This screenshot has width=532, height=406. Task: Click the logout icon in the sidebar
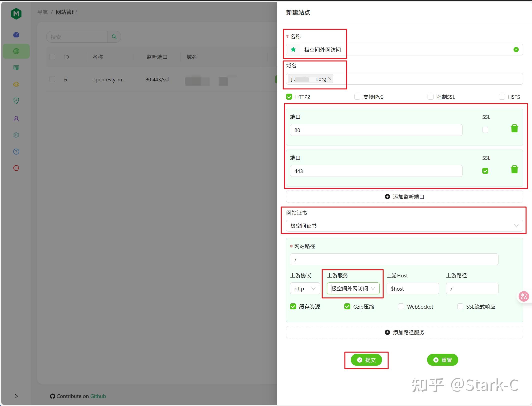pyautogui.click(x=16, y=168)
